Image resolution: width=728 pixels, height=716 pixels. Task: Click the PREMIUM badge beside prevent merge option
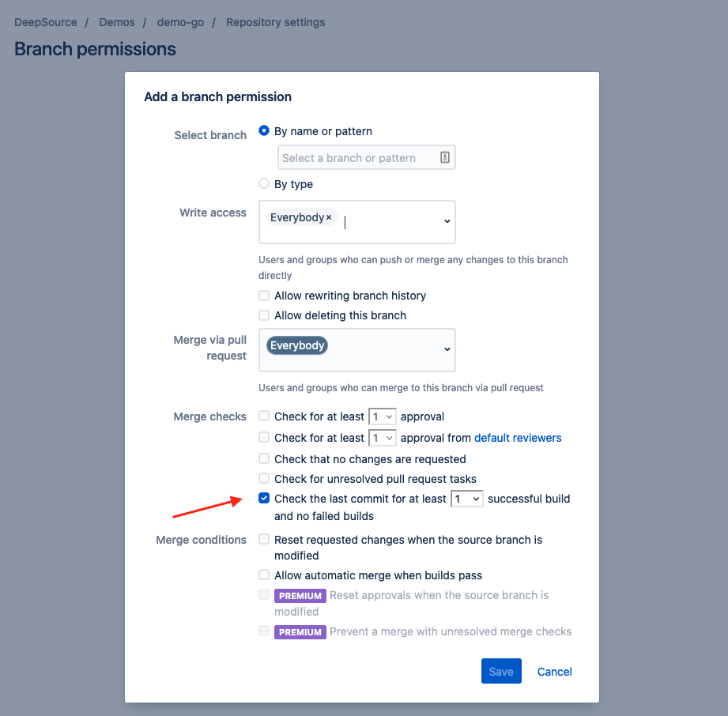coord(300,631)
